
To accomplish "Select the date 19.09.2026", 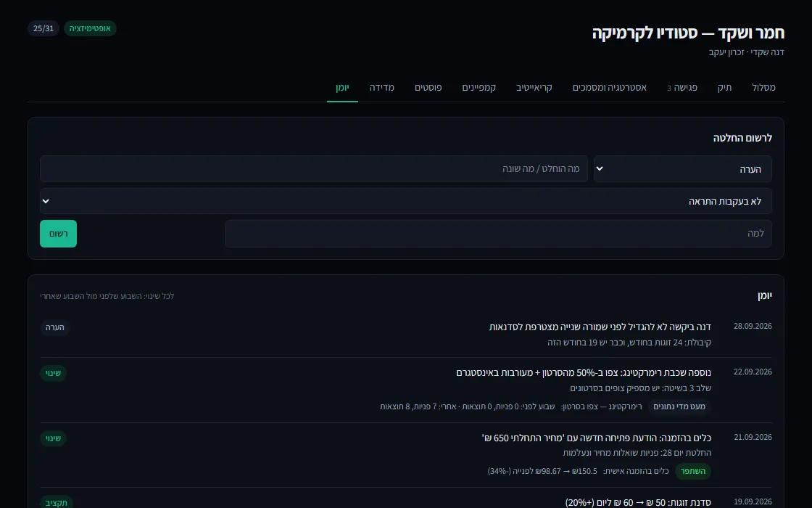I will point(753,501).
